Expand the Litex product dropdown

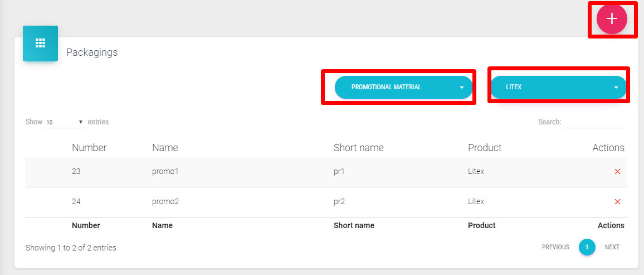coord(558,88)
